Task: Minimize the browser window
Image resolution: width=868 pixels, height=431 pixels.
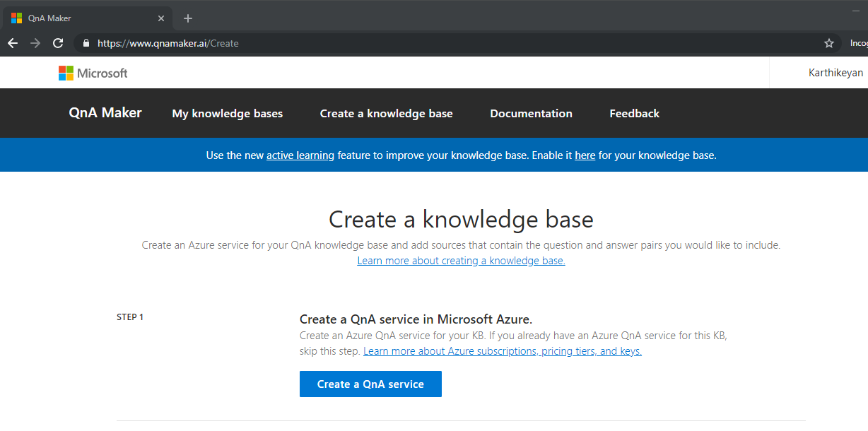Action: coord(856,12)
